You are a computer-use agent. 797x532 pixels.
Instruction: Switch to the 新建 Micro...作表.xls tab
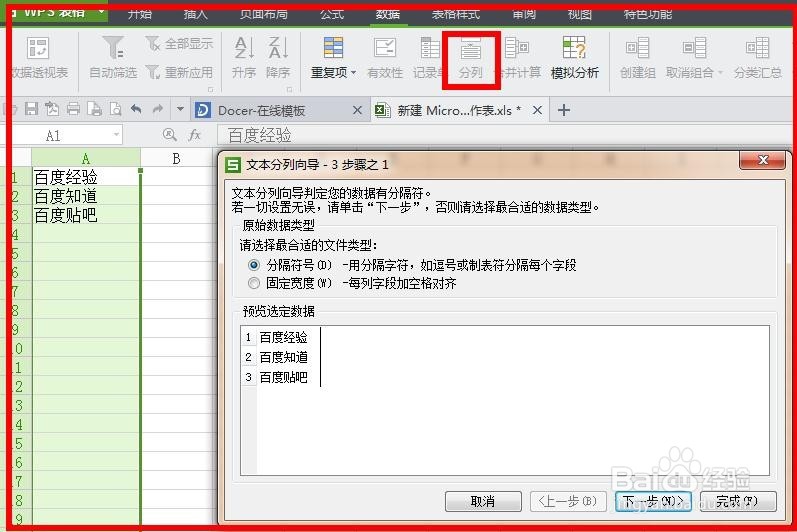459,110
